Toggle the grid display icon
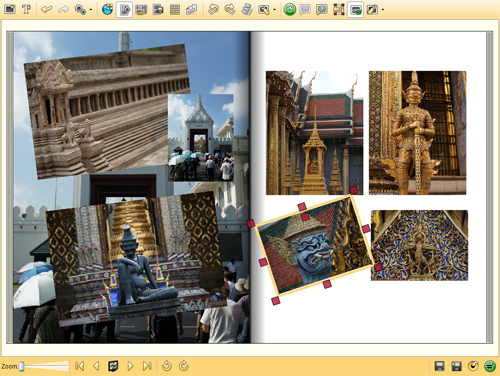This screenshot has width=500, height=376. coord(175,9)
